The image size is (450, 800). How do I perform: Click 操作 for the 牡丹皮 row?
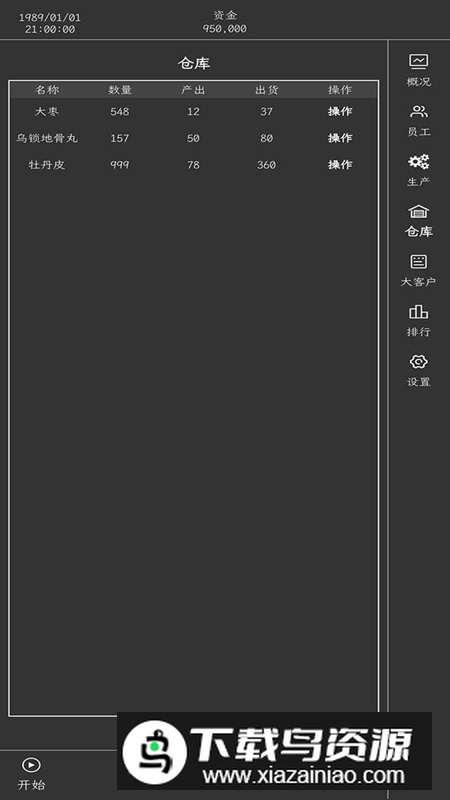click(x=340, y=164)
